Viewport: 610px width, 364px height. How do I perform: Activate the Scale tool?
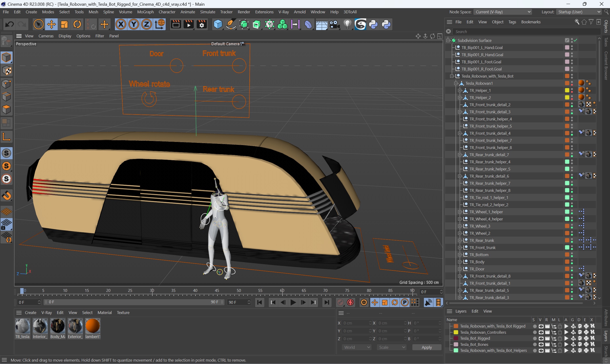[64, 24]
